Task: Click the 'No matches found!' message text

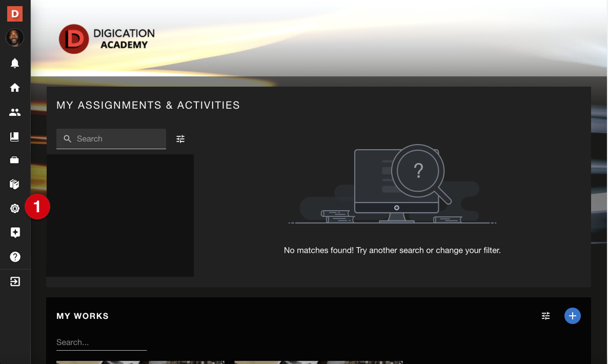Action: [x=392, y=250]
